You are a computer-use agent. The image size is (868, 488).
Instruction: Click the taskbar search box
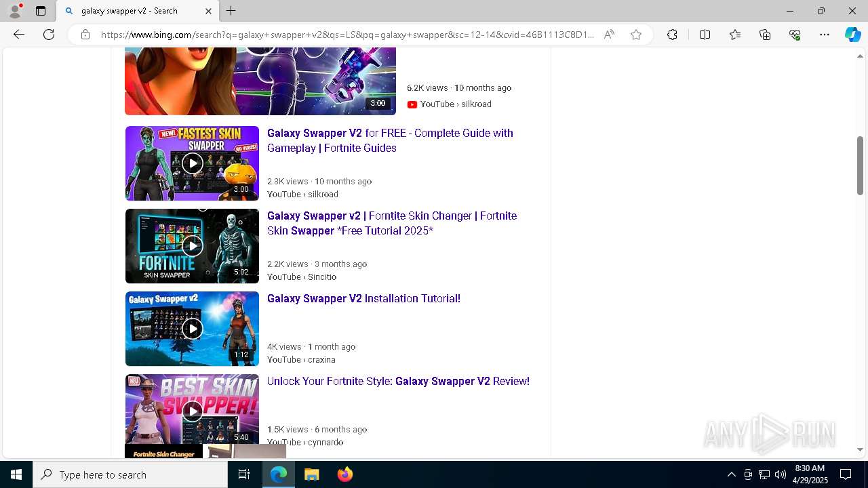point(130,474)
